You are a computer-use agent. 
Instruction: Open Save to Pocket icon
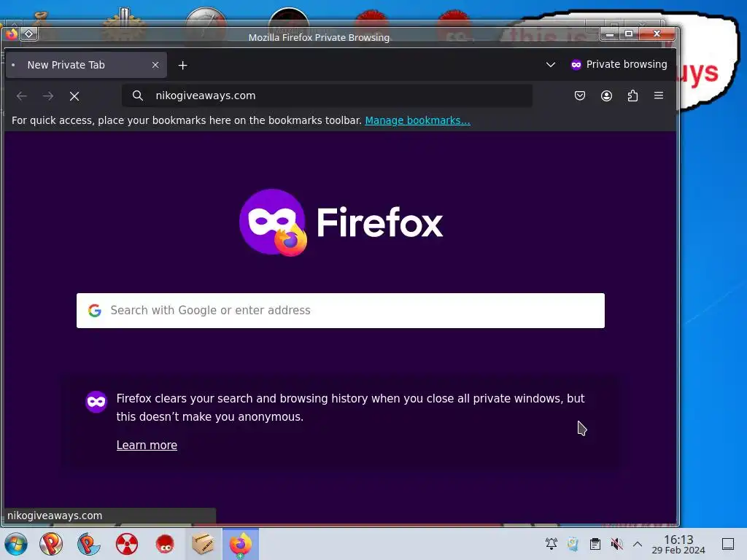(580, 96)
